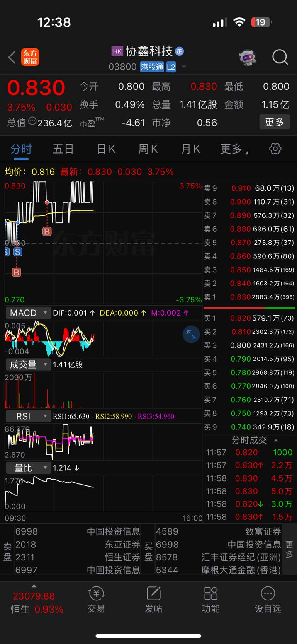
Task: Switch to the 日K tab
Action: coord(106,149)
